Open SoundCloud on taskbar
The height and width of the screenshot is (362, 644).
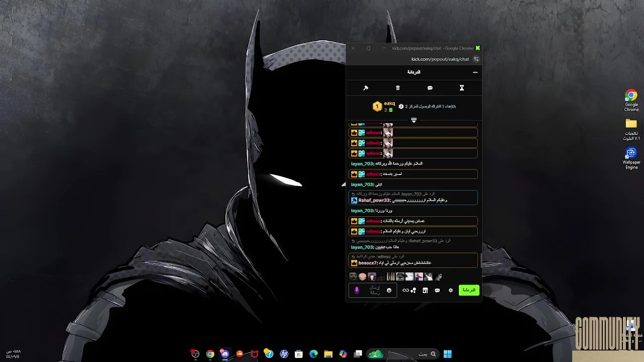[239, 354]
